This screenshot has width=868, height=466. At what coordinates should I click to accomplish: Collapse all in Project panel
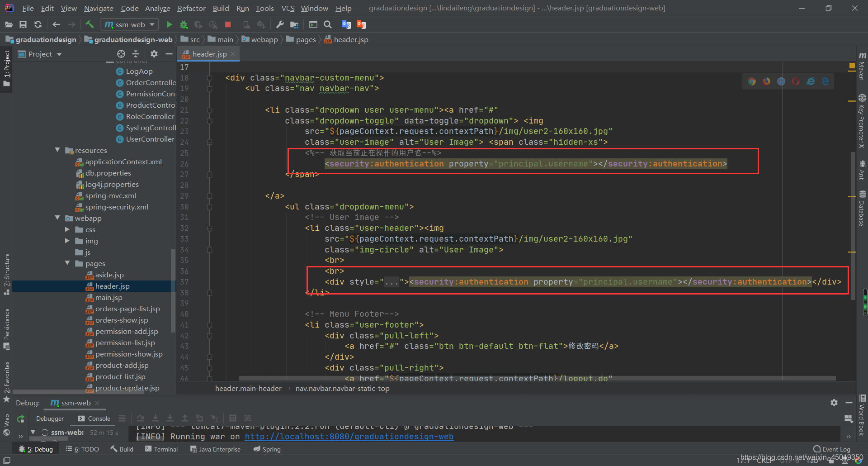pos(136,54)
